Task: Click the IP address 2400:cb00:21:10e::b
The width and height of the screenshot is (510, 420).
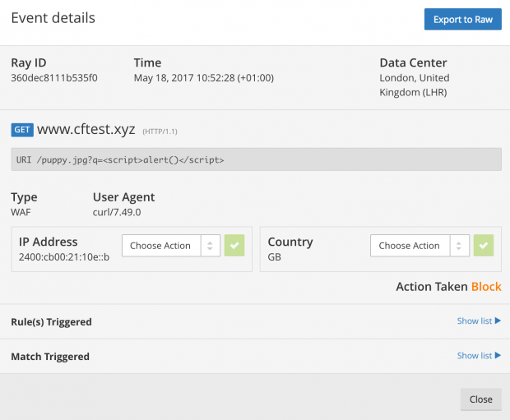Action: point(64,256)
